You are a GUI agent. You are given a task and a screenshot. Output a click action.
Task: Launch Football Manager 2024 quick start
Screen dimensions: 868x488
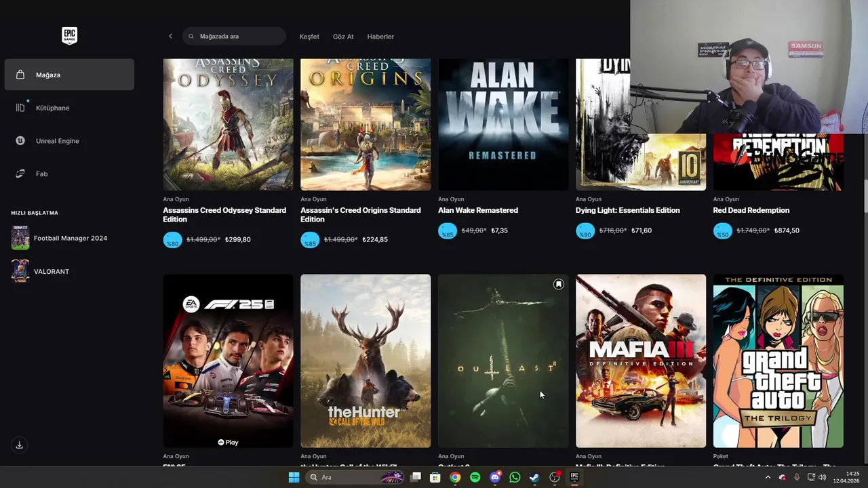coord(69,238)
